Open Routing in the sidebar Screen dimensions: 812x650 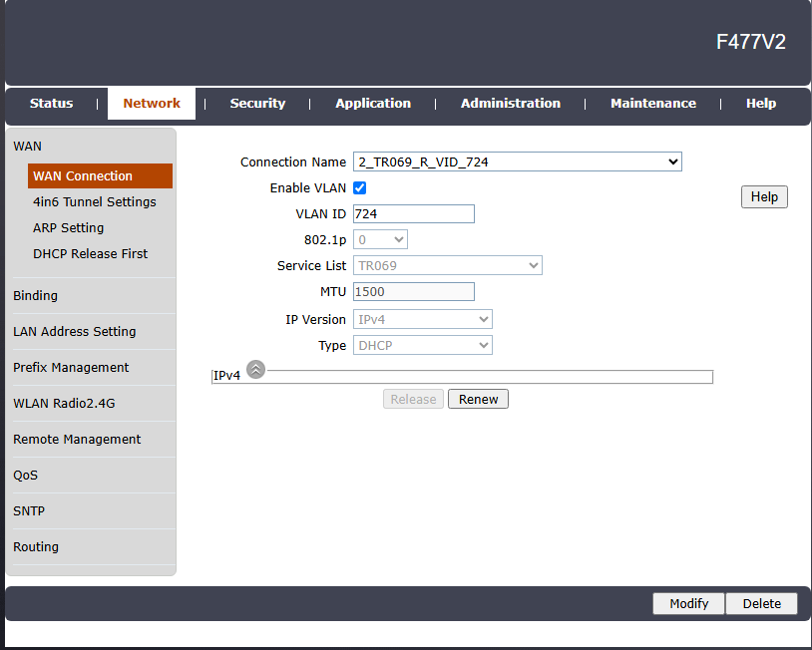[36, 547]
